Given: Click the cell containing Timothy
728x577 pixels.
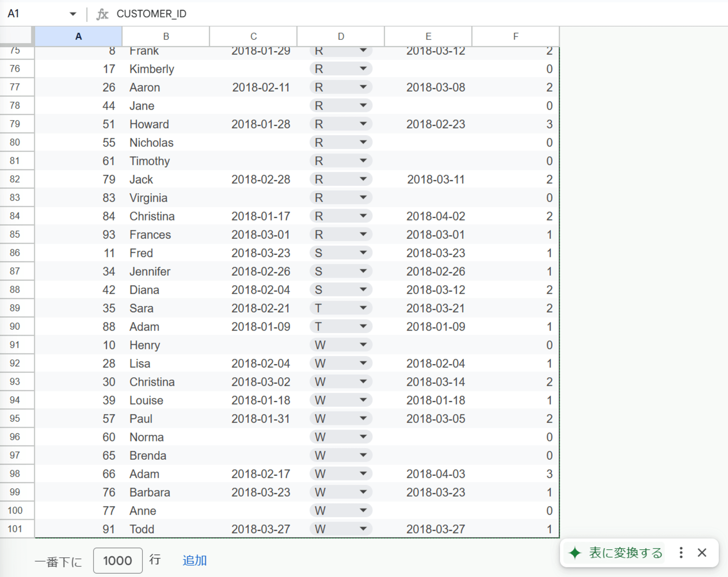Looking at the screenshot, I should coord(166,161).
